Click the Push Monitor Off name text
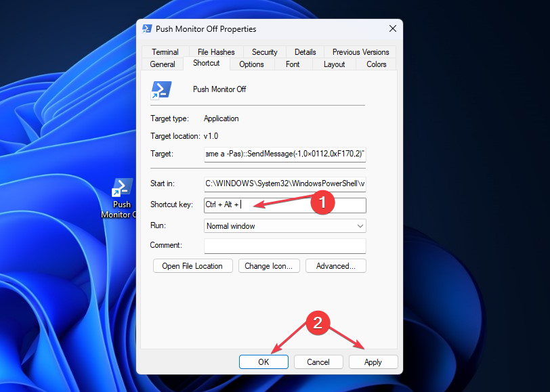This screenshot has width=550, height=392. 219,89
